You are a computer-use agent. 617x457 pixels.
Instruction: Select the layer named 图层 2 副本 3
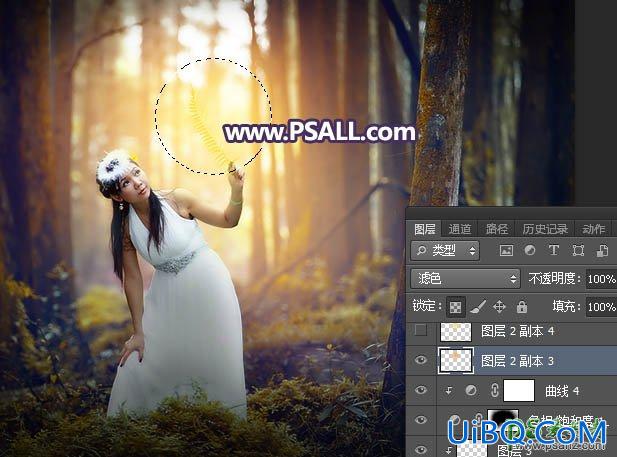[x=517, y=361]
